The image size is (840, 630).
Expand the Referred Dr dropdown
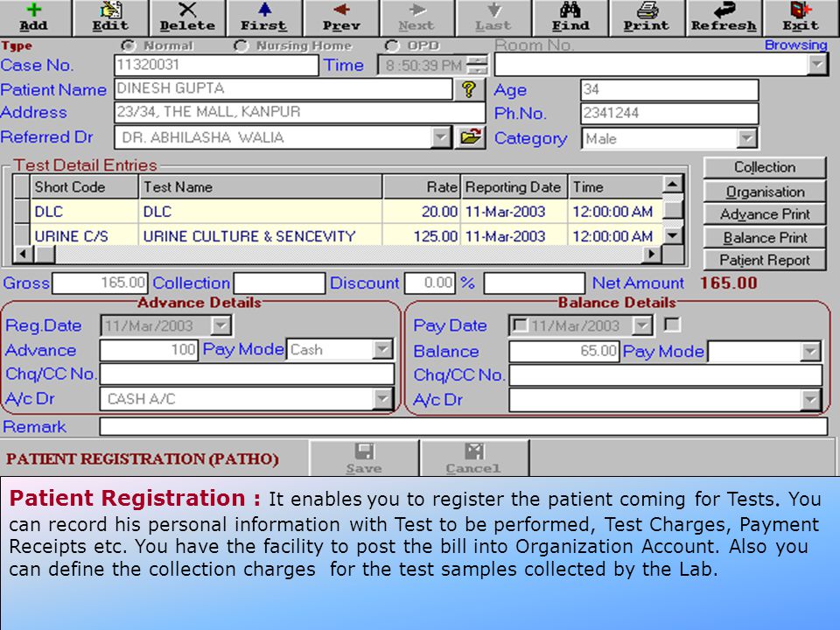tap(440, 137)
